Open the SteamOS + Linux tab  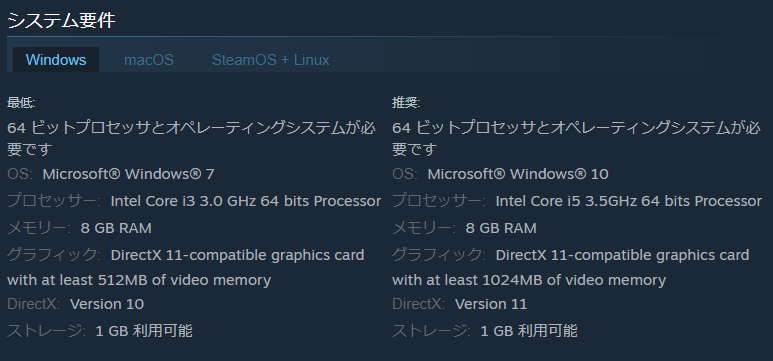[x=271, y=60]
